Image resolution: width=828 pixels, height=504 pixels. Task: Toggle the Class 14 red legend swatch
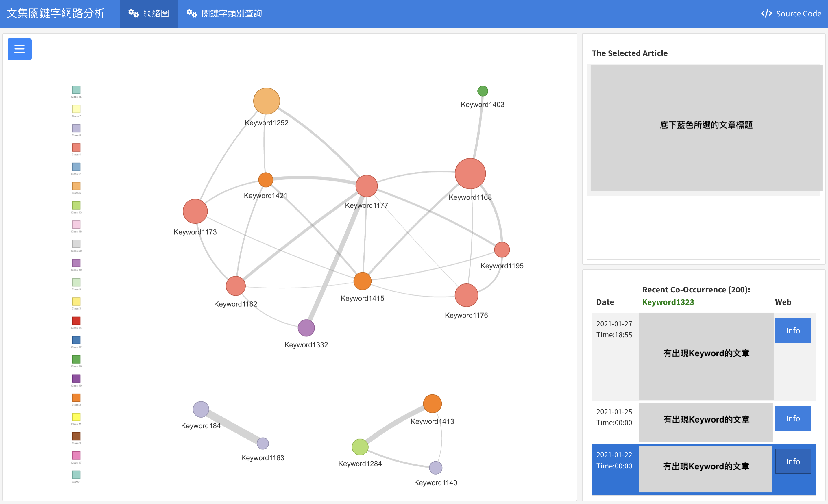(x=76, y=320)
